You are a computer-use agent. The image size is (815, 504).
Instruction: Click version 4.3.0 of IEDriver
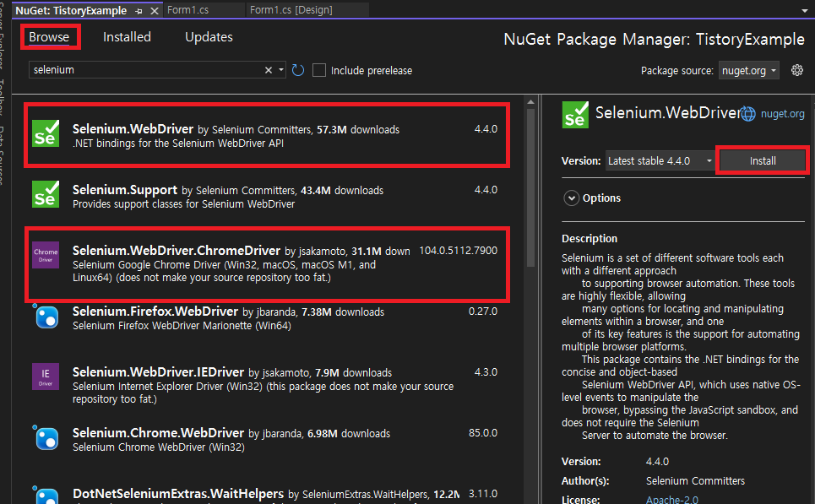pos(486,372)
